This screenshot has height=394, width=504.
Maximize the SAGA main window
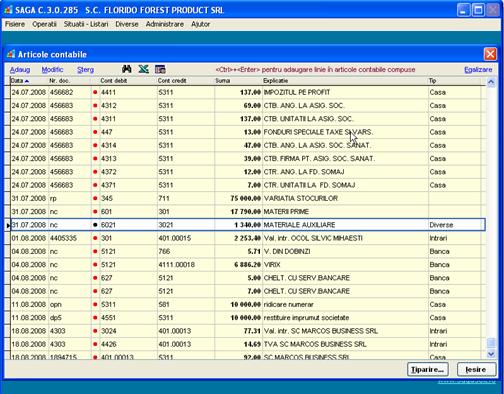pos(478,10)
